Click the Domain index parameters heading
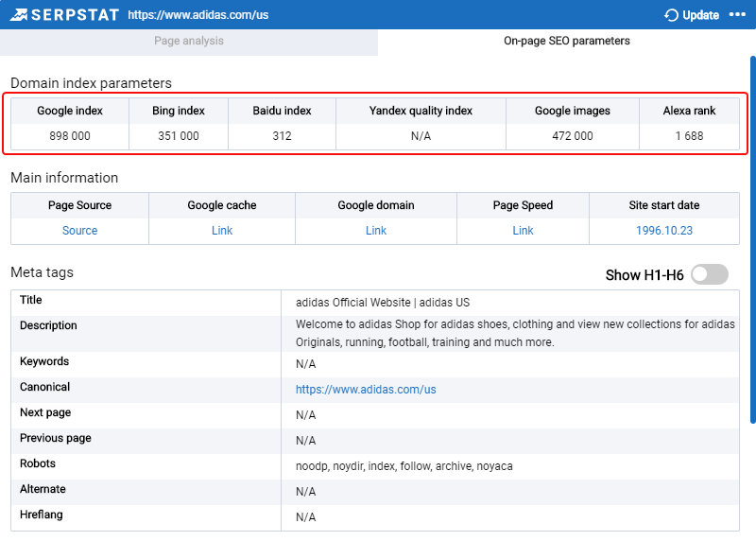The height and width of the screenshot is (541, 756). pos(91,83)
